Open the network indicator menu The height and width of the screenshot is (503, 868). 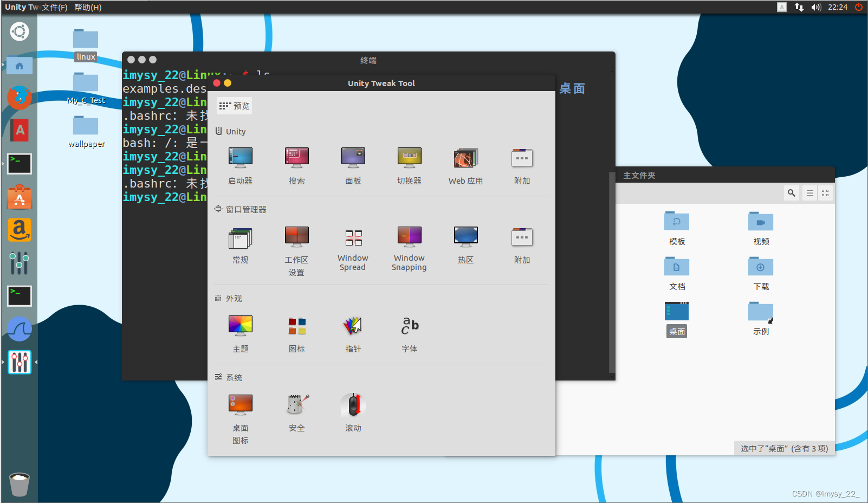coord(799,7)
